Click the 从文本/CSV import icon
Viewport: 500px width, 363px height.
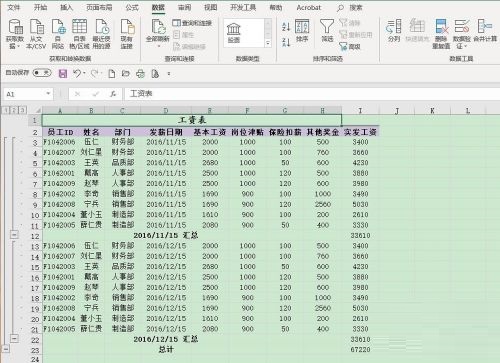pos(36,27)
